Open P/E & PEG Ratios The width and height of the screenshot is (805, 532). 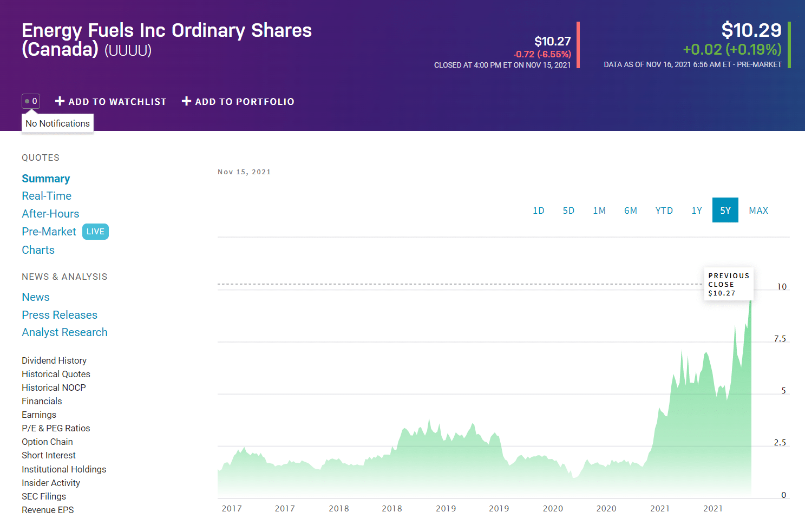(x=56, y=428)
